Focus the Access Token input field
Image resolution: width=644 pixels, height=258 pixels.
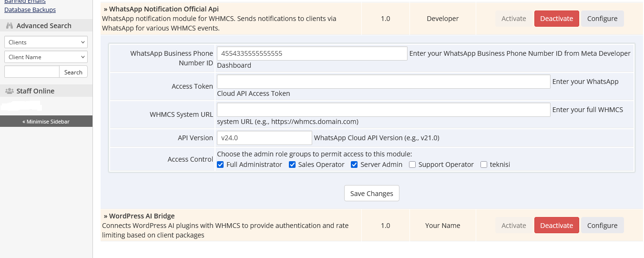(384, 82)
